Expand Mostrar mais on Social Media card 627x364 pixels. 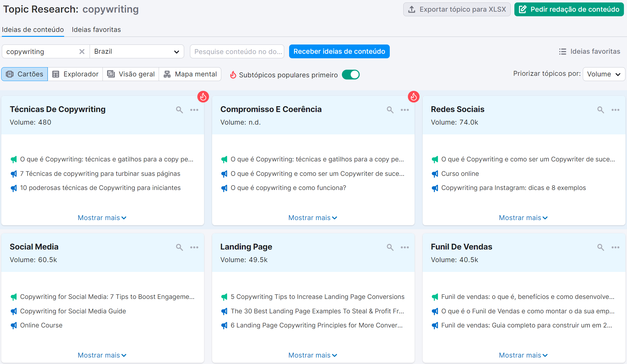pos(102,355)
